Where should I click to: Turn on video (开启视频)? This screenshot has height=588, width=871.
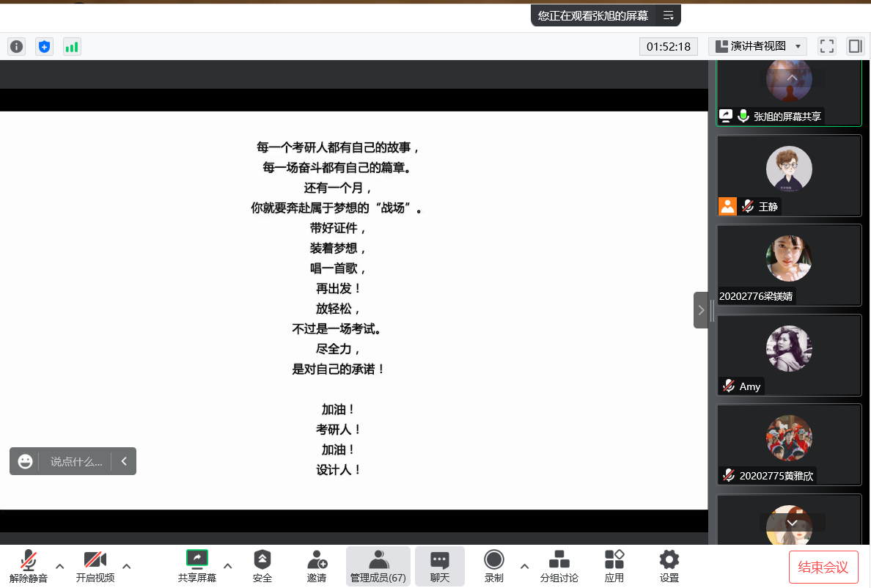click(x=95, y=566)
